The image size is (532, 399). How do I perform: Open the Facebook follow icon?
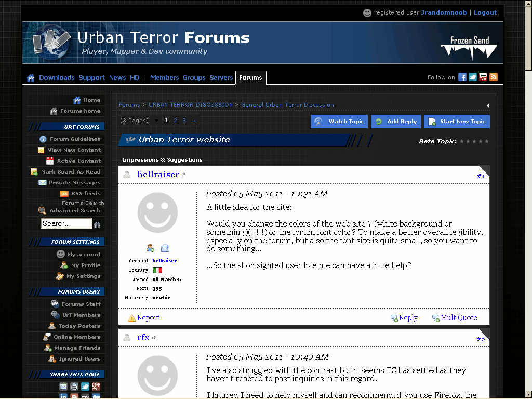click(x=462, y=77)
